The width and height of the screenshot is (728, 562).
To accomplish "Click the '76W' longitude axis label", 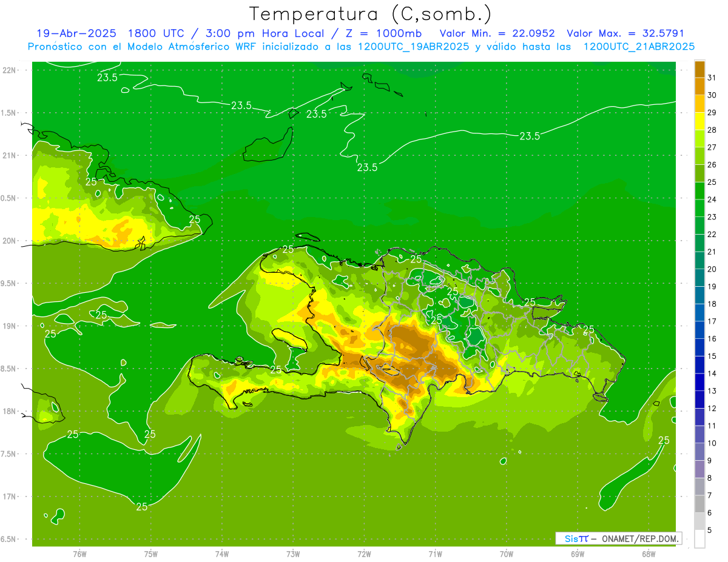I will (x=79, y=554).
